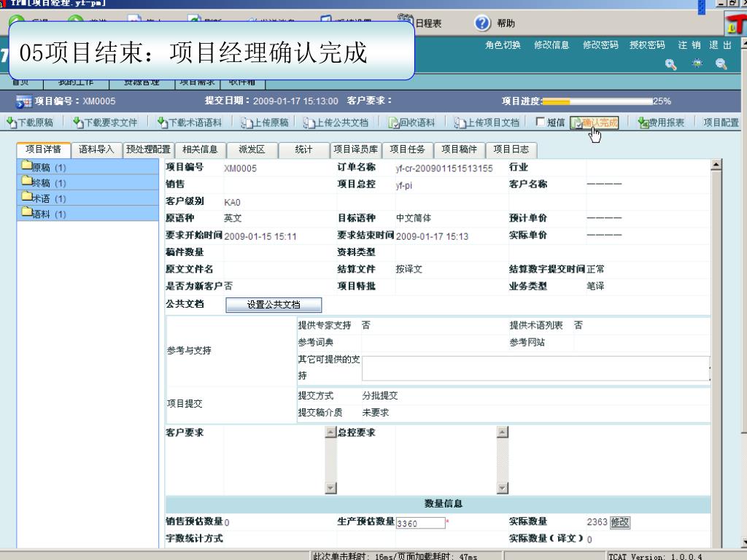Click 上传原稿 upload toolbar item
747x560 pixels.
[265, 122]
